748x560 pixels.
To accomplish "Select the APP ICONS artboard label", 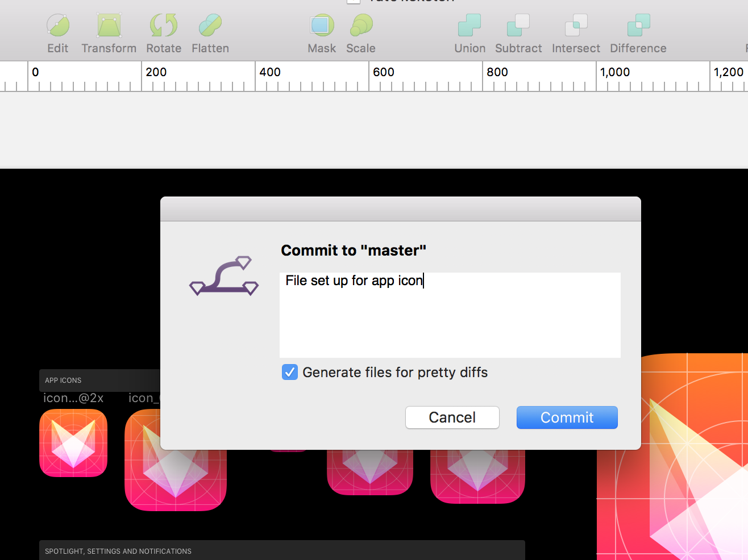I will click(x=63, y=381).
